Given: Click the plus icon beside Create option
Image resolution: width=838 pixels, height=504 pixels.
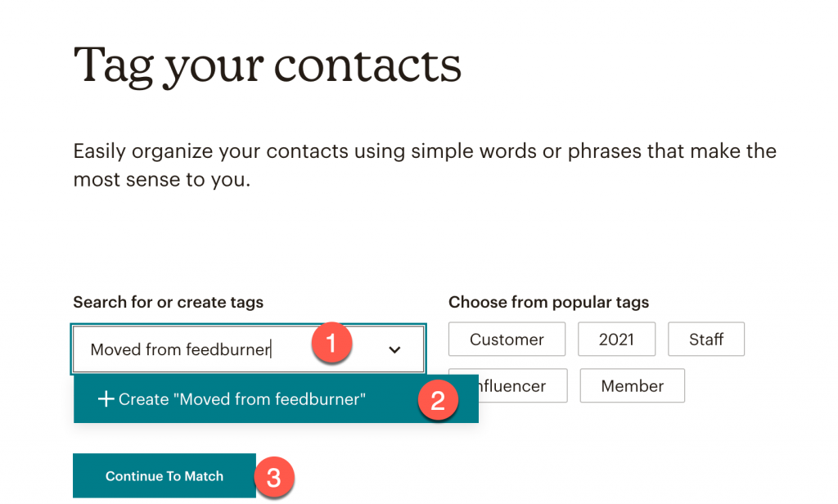Looking at the screenshot, I should tap(106, 398).
